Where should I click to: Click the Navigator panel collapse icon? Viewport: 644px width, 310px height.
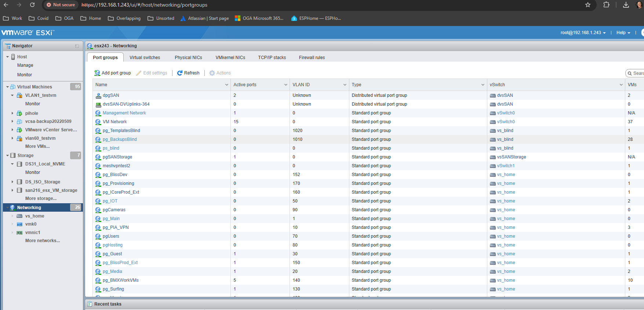click(x=77, y=46)
